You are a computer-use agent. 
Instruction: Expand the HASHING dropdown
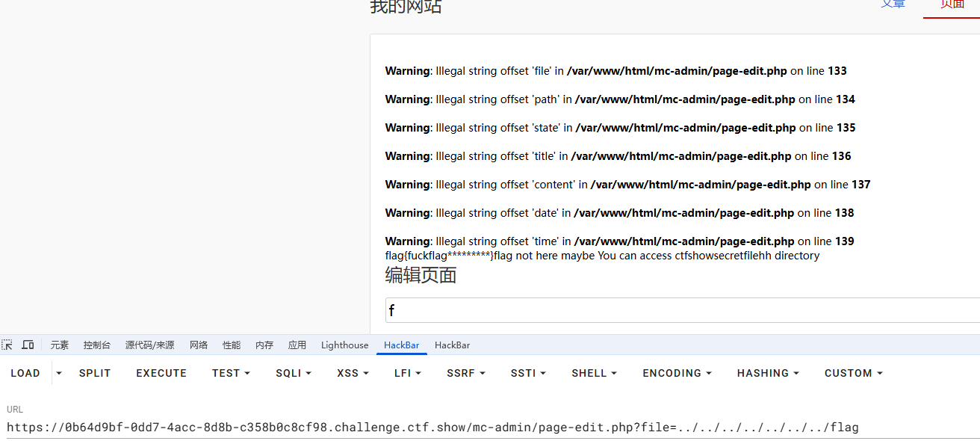[768, 373]
